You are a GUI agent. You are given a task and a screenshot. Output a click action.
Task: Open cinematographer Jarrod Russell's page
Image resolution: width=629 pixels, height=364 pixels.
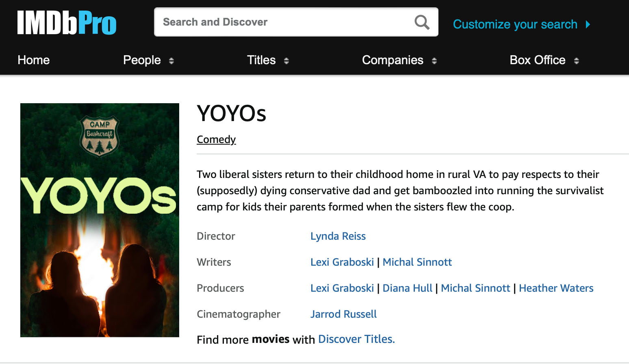343,314
